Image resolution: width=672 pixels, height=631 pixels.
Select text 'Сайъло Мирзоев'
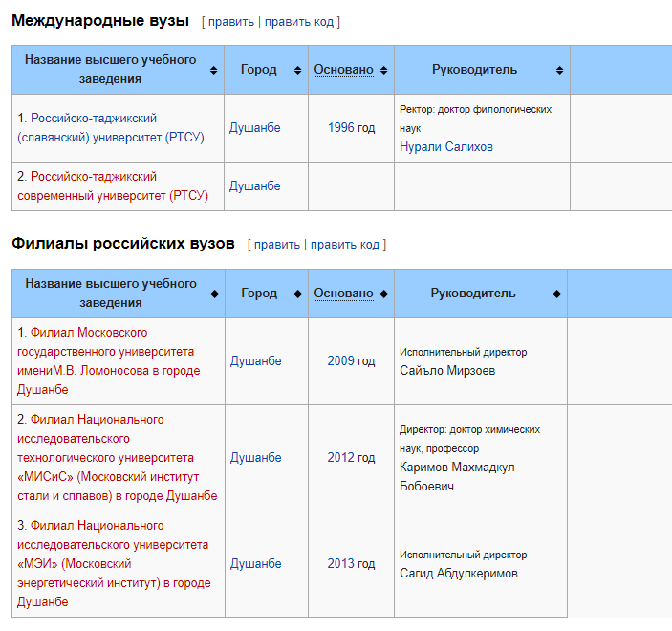[447, 370]
